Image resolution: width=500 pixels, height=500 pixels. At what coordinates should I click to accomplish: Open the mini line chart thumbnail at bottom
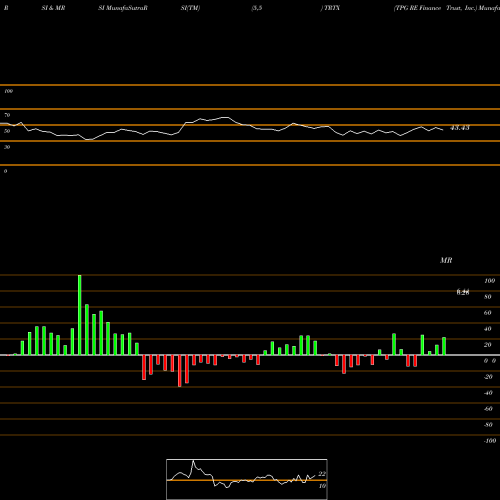click(x=247, y=479)
